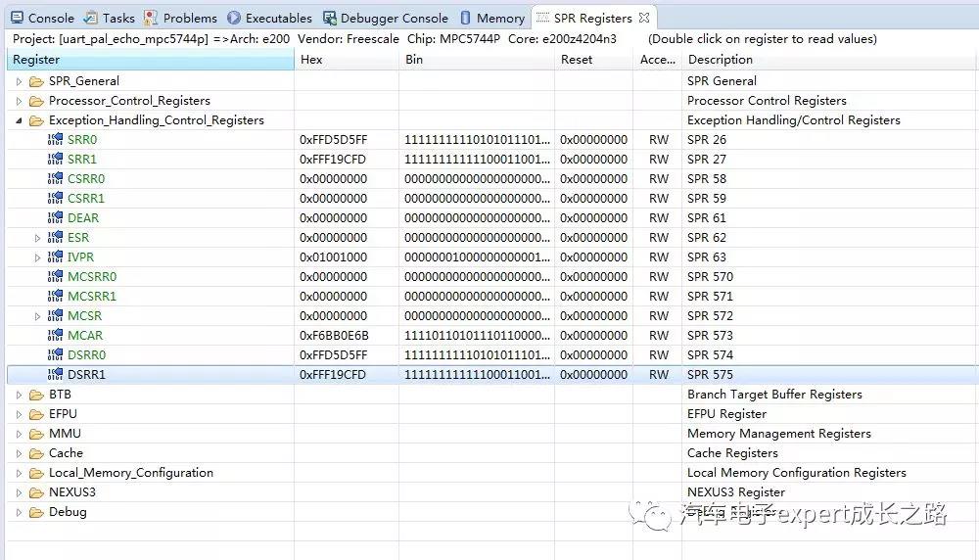The image size is (979, 560).
Task: Click the CSRR0 register icon
Action: click(56, 179)
